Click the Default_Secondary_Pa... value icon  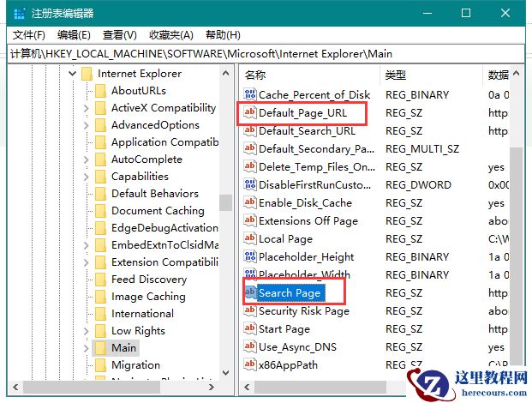249,148
